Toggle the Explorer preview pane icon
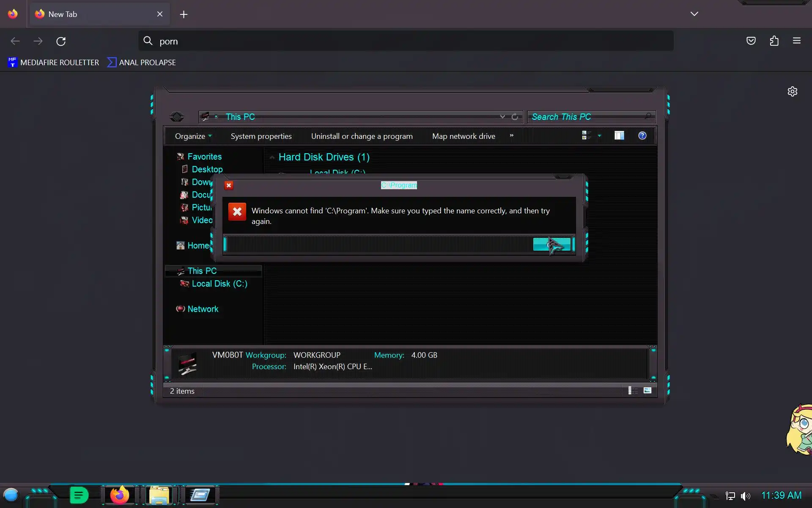The height and width of the screenshot is (508, 812). [619, 135]
